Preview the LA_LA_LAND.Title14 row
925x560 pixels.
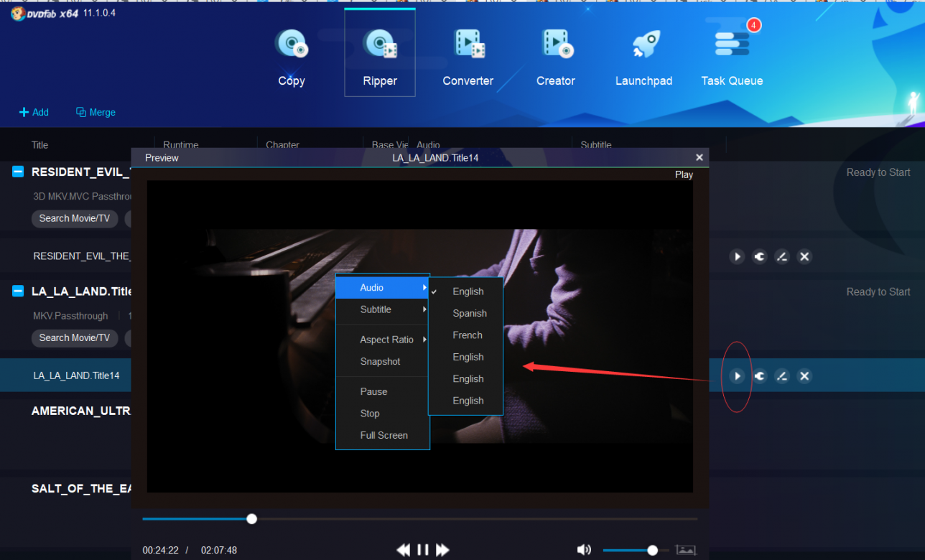(x=737, y=376)
